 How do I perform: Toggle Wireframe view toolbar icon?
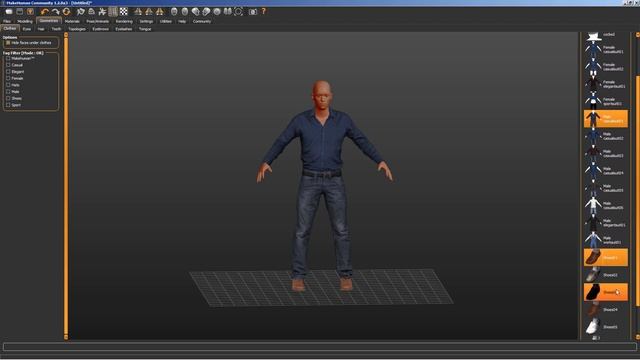pos(91,12)
